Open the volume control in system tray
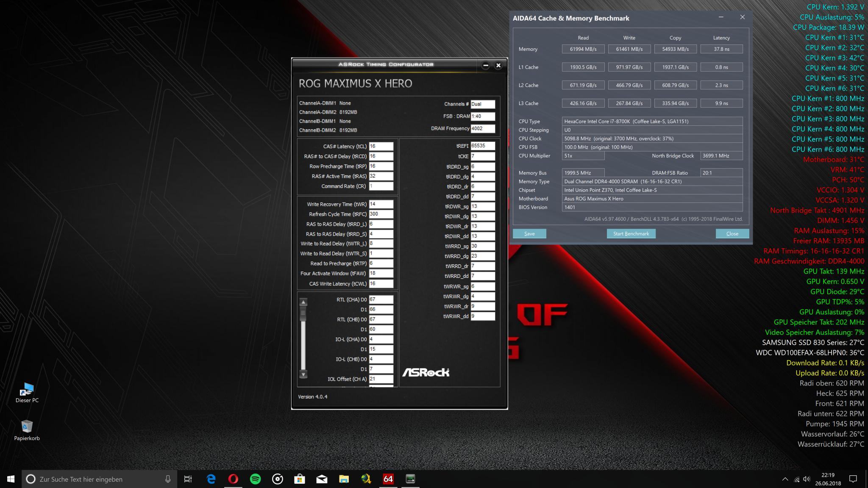 [807, 479]
